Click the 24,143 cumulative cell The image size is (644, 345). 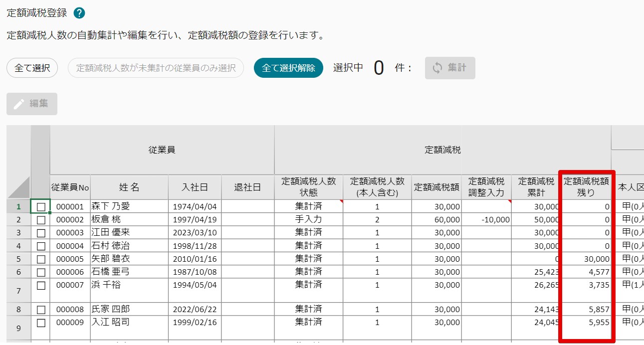pyautogui.click(x=536, y=309)
